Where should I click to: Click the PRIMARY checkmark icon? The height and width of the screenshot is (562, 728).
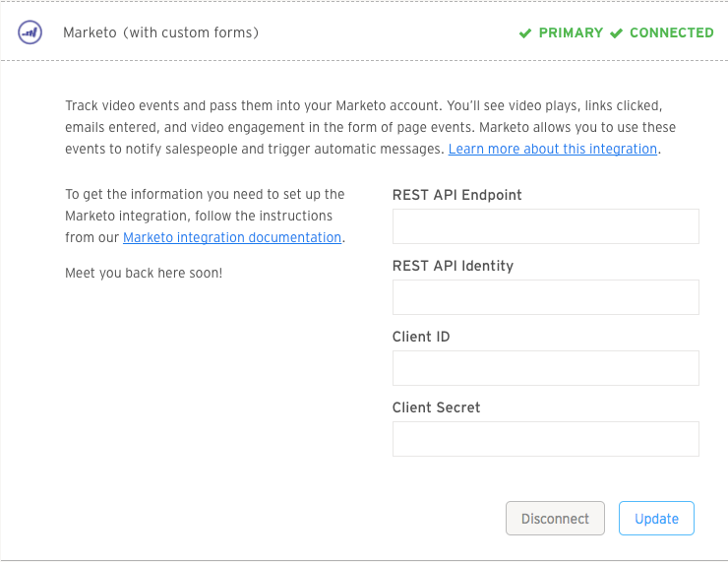click(x=525, y=33)
